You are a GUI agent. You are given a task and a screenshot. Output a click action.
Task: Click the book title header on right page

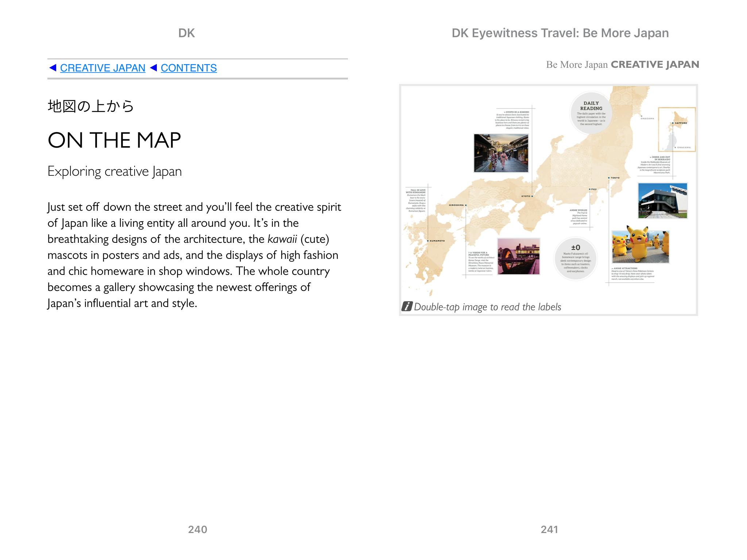(560, 33)
